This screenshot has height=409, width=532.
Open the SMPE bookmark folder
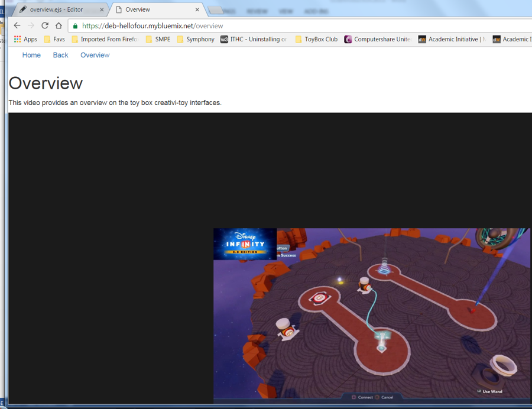tap(158, 39)
